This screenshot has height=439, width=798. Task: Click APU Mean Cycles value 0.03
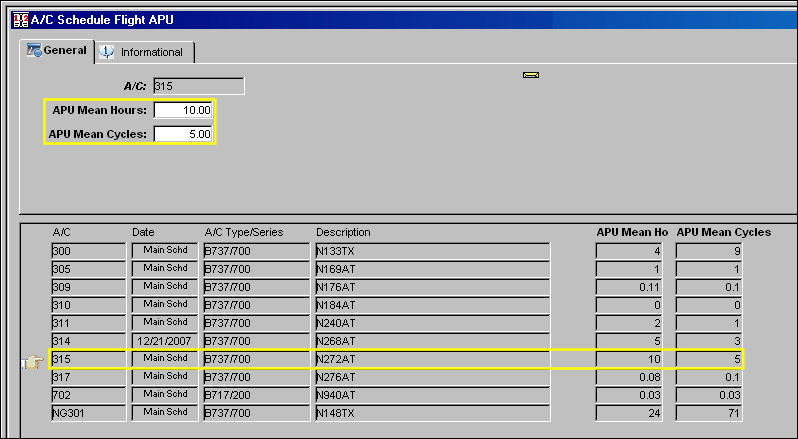pyautogui.click(x=708, y=395)
